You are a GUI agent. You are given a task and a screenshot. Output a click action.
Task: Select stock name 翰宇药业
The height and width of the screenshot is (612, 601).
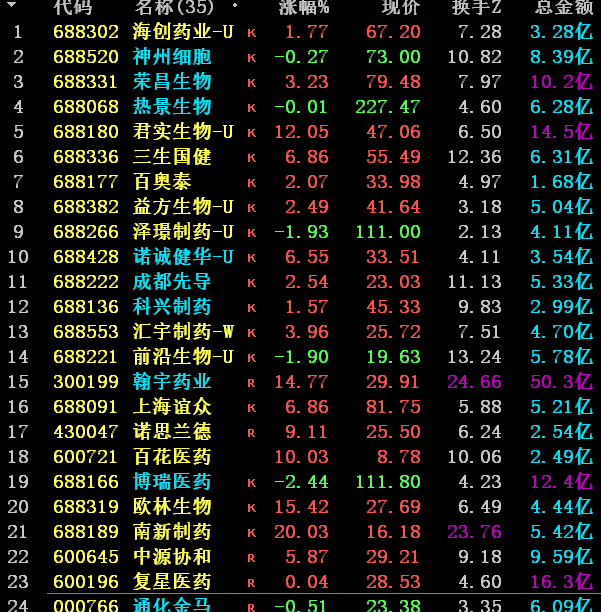(x=172, y=382)
